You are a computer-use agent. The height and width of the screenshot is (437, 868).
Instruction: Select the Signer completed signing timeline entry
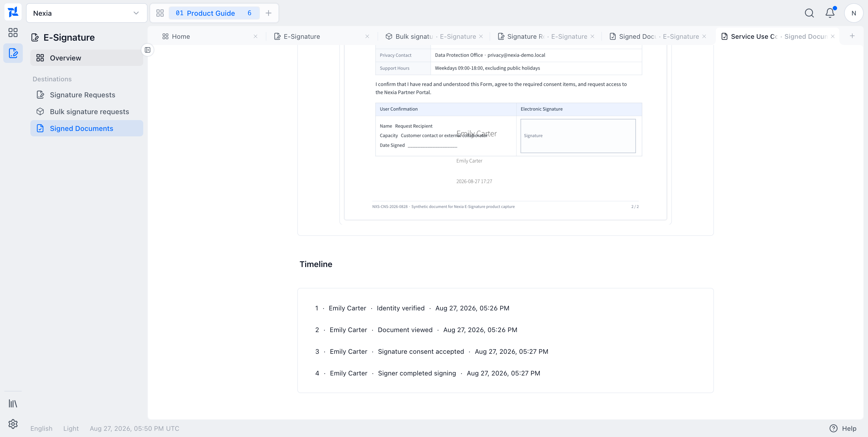click(x=427, y=373)
